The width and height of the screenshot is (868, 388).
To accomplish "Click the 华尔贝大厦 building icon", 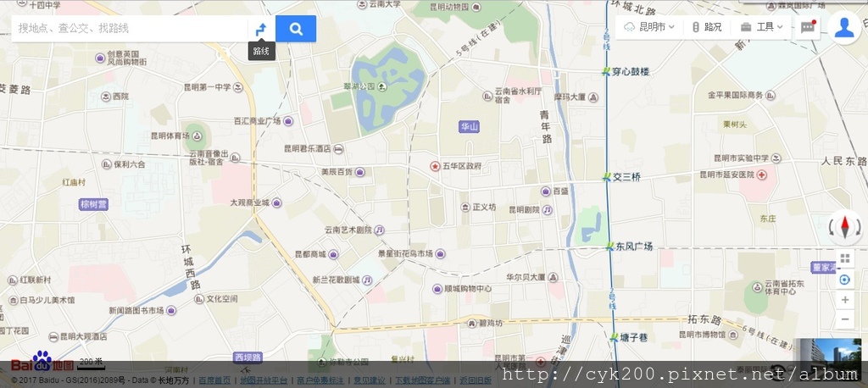I will coord(553,277).
